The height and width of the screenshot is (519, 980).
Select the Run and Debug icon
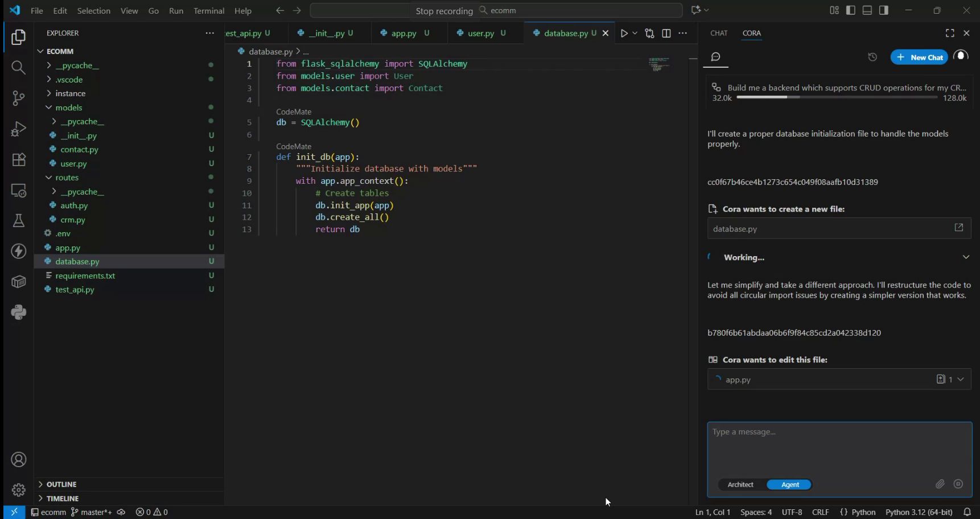(19, 129)
